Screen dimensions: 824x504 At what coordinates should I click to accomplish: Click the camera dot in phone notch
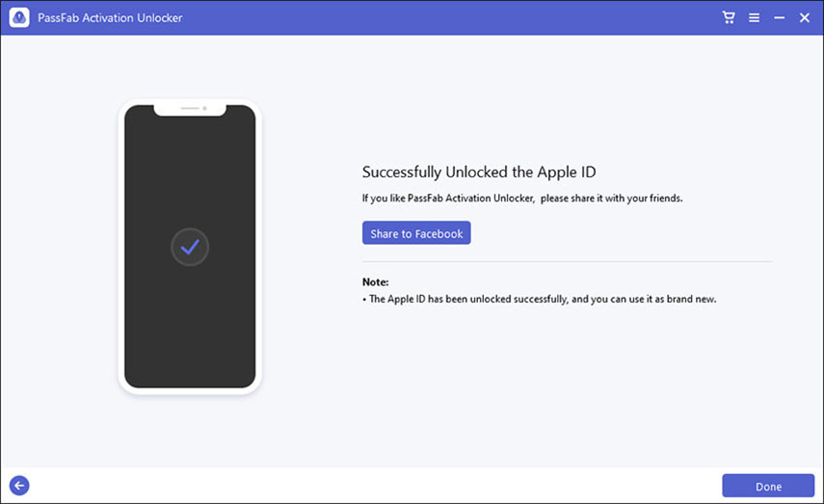point(204,108)
